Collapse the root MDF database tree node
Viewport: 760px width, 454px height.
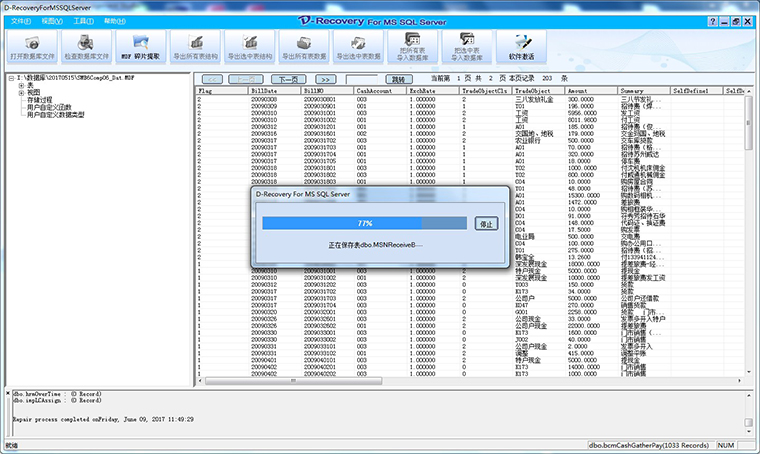11,78
